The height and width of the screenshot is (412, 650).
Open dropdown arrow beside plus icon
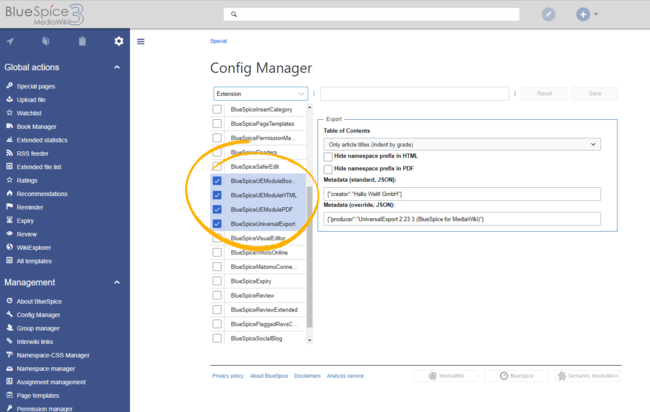point(596,14)
